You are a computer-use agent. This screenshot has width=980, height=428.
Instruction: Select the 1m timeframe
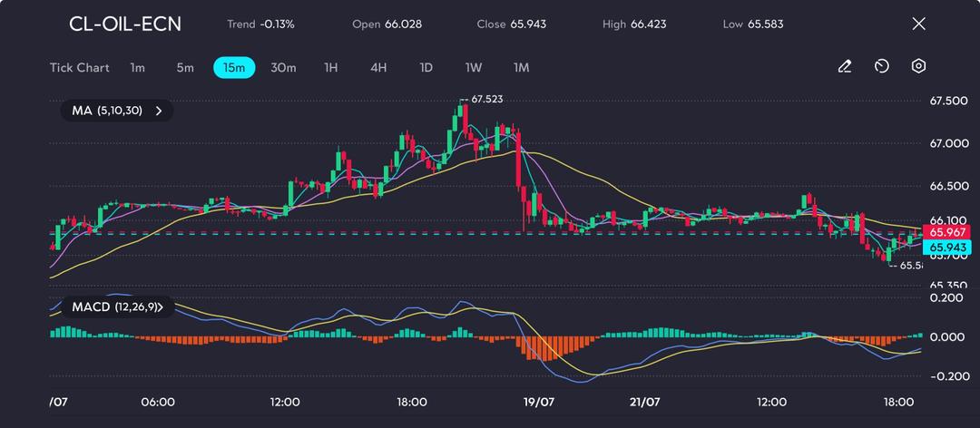pos(137,68)
